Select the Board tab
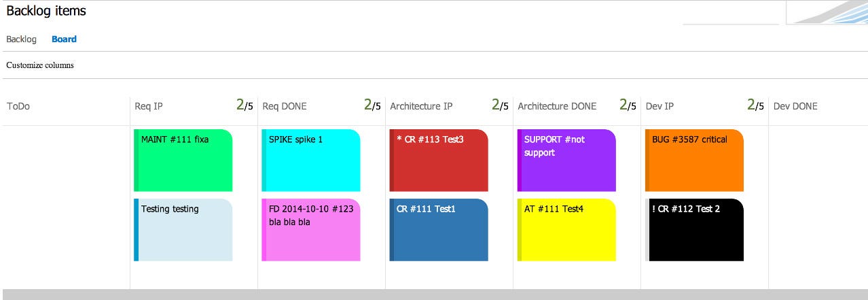868x300 pixels. click(x=64, y=39)
